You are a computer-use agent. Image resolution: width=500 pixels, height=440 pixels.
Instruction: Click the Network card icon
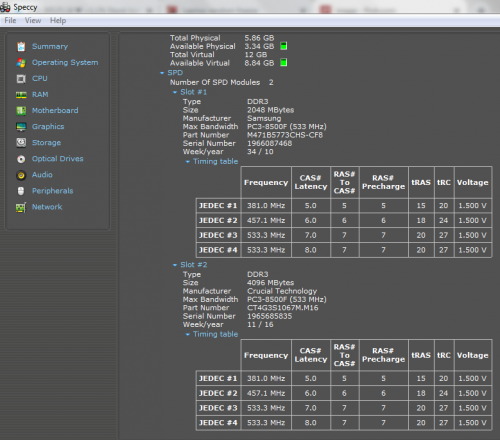click(x=21, y=207)
